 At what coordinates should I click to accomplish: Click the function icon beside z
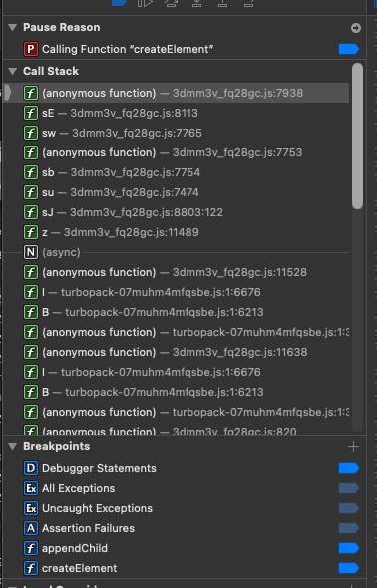tap(31, 232)
